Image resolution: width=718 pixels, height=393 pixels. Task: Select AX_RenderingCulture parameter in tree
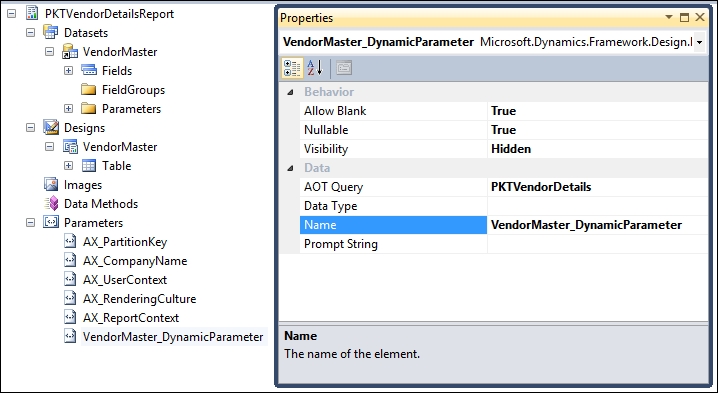point(139,299)
